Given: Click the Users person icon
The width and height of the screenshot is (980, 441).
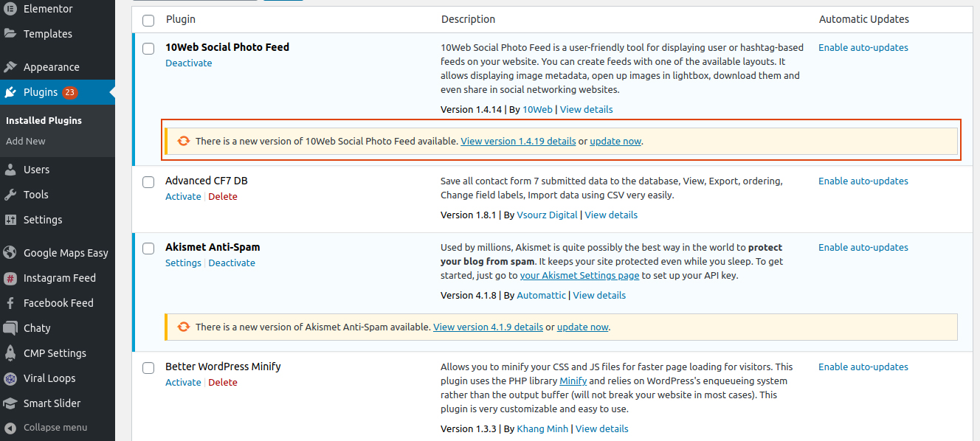Looking at the screenshot, I should [10, 170].
